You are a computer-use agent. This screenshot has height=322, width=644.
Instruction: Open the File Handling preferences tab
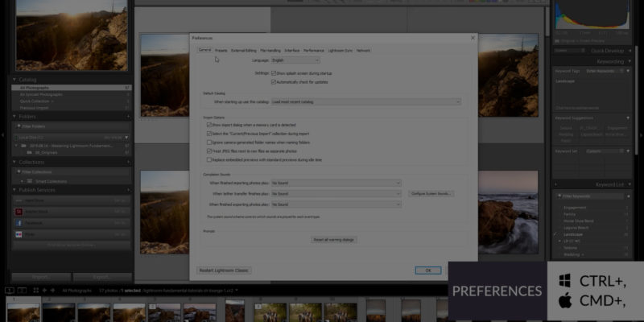(x=270, y=51)
